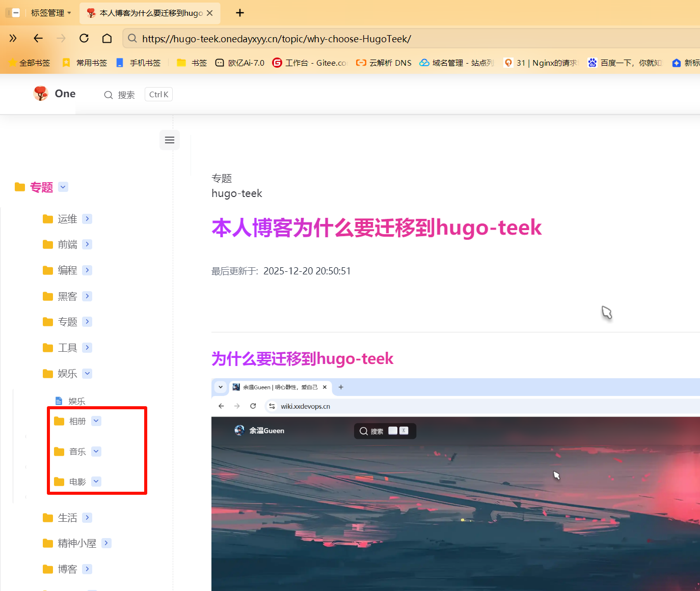The width and height of the screenshot is (700, 591).
Task: Close the current hugo-teek browser tab
Action: tap(210, 13)
